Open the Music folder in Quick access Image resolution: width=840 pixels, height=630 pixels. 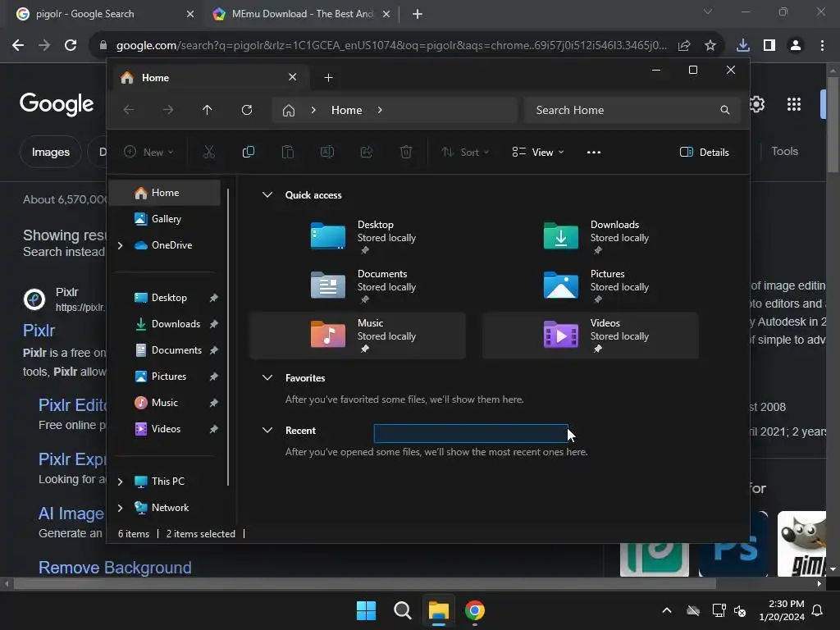[x=358, y=336]
